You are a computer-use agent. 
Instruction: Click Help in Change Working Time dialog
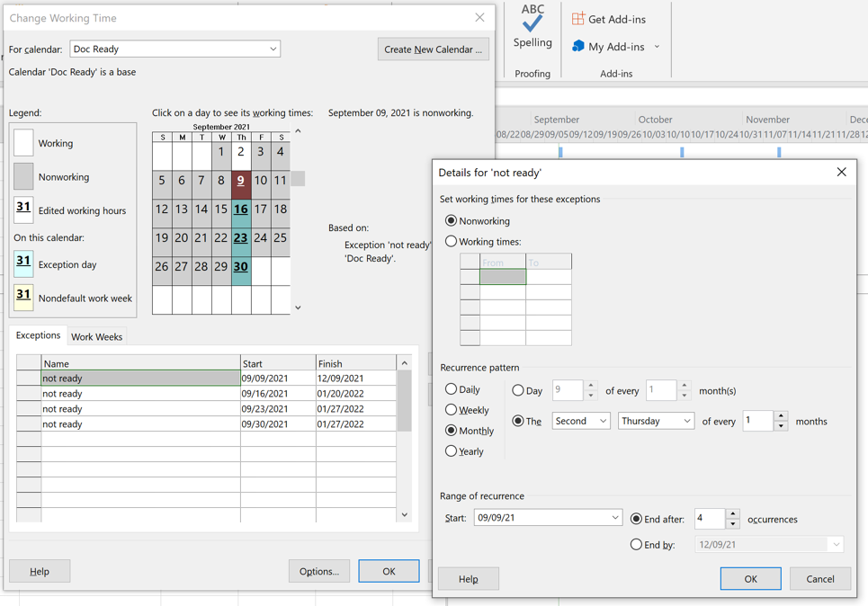coord(40,571)
